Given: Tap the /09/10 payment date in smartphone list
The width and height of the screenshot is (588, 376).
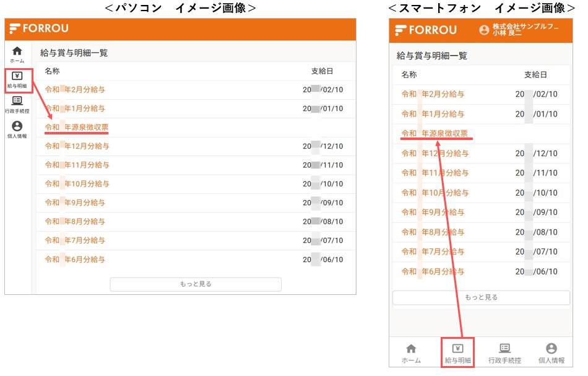Looking at the screenshot, I should coord(536,212).
